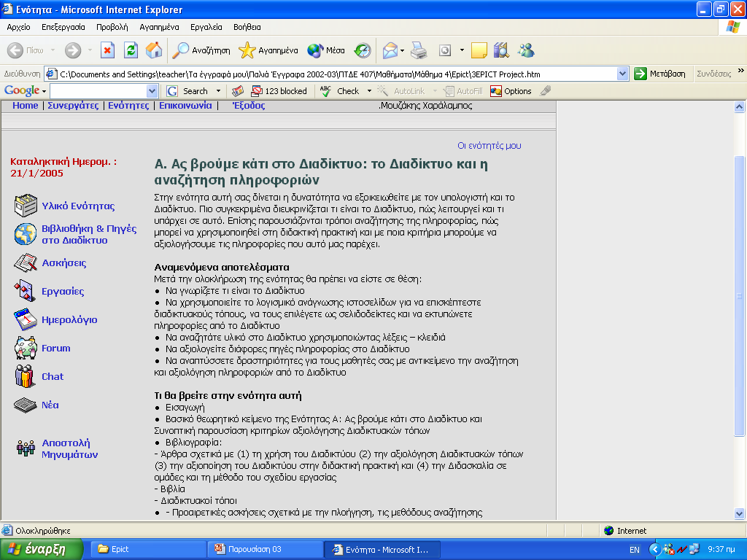Viewport: 747px width, 560px height.
Task: Follow the Επικοινωνία link
Action: pyautogui.click(x=185, y=105)
